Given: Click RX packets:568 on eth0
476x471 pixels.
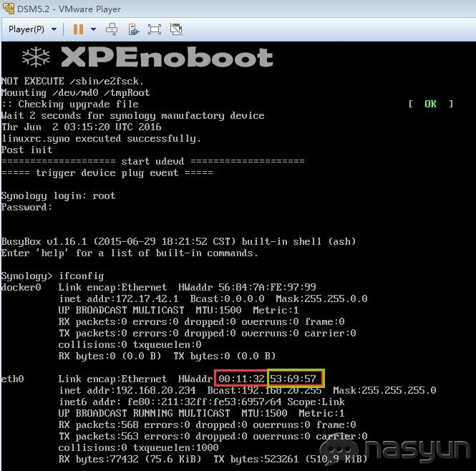Looking at the screenshot, I should pyautogui.click(x=98, y=425).
